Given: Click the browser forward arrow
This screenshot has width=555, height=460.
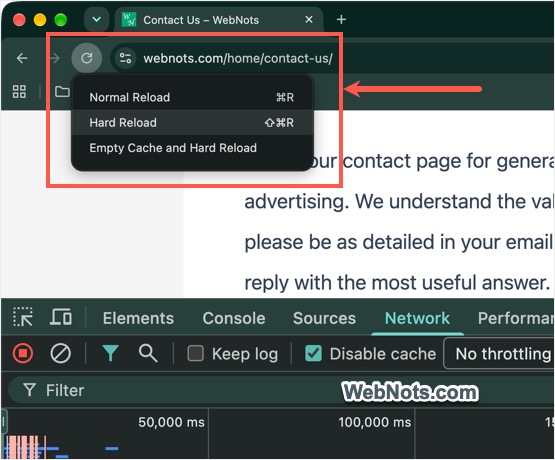Looking at the screenshot, I should tap(55, 58).
